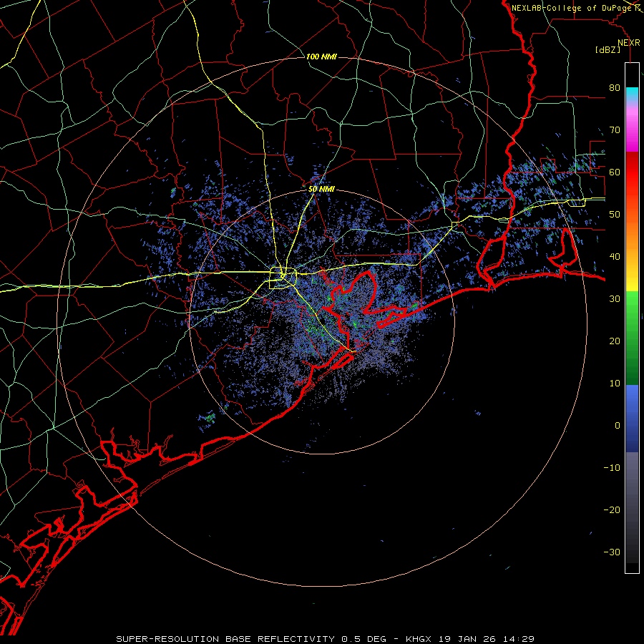Click the "40" value on the dBZ scale
Screen dimensions: 644x644
(x=615, y=257)
